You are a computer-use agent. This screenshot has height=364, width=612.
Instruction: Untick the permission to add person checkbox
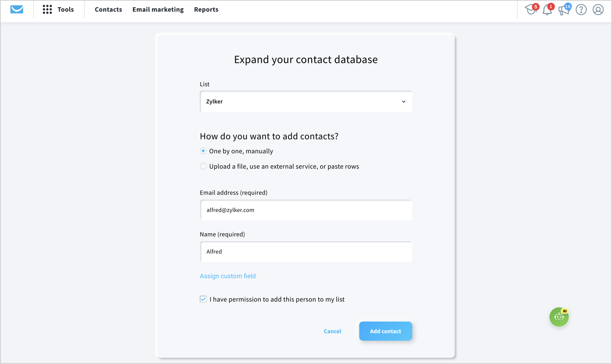coord(203,299)
